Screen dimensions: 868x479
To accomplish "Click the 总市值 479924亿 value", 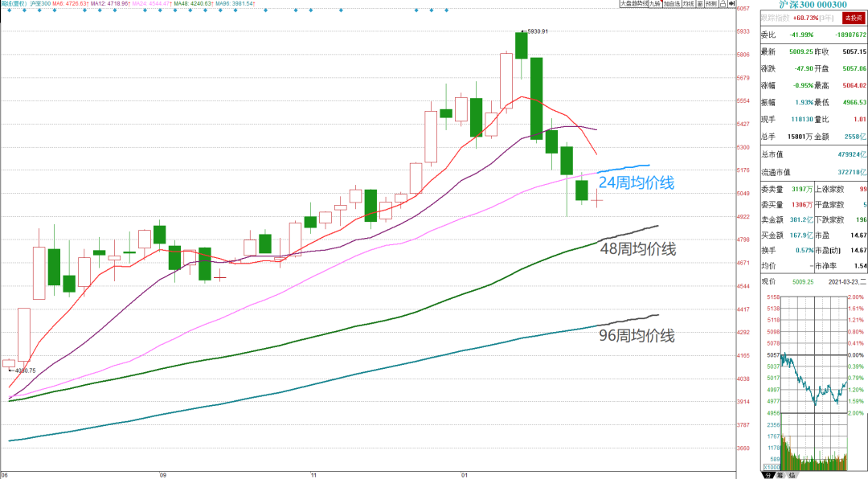I will pos(852,154).
